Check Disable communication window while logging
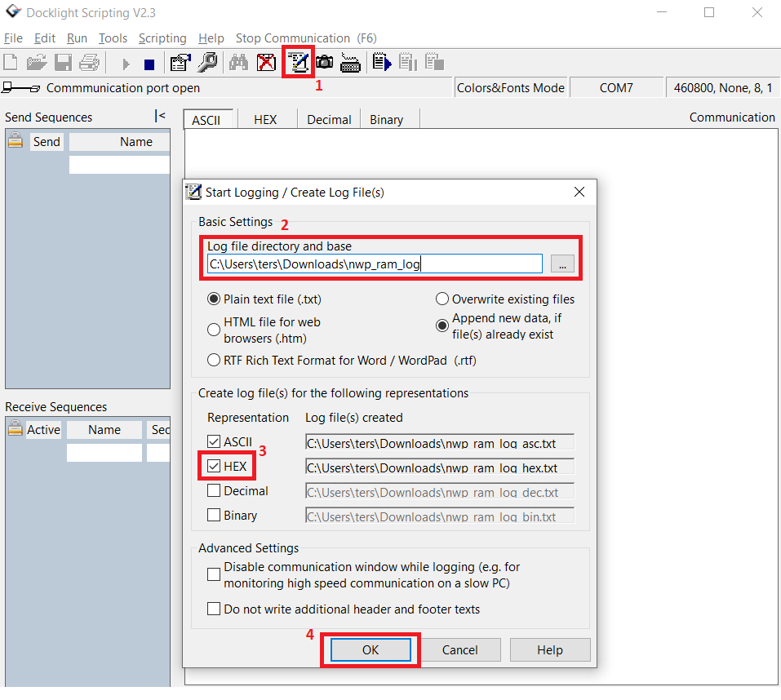This screenshot has height=700, width=781. (x=214, y=574)
